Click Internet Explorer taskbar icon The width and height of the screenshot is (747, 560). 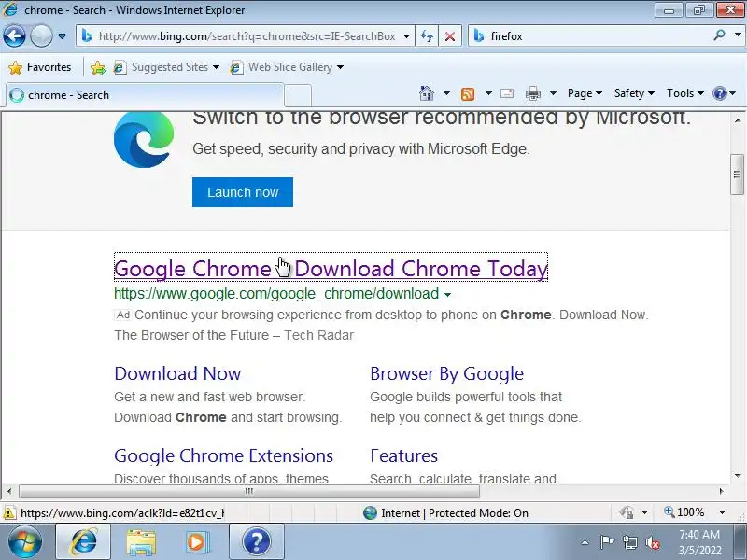[83, 542]
